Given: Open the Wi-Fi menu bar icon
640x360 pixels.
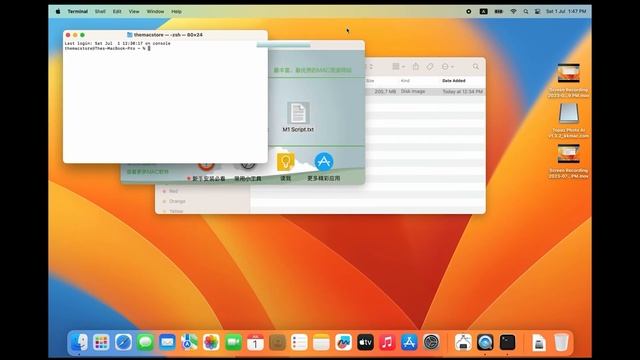Looking at the screenshot, I should (x=513, y=11).
